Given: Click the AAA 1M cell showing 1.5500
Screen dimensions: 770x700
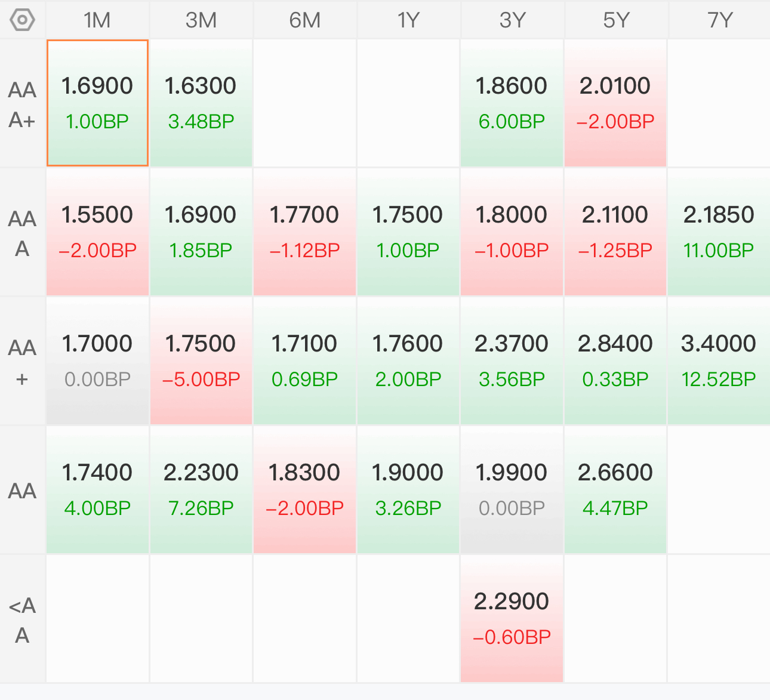Looking at the screenshot, I should (x=97, y=232).
